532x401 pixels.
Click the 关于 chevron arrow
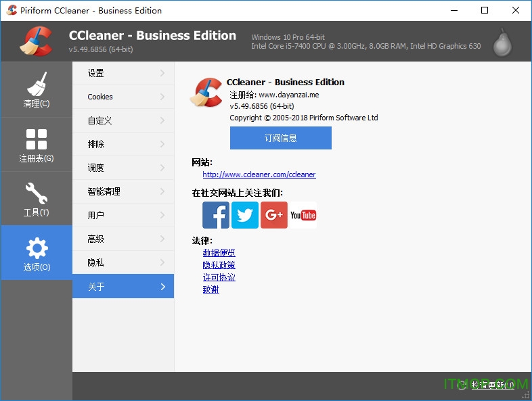pos(163,287)
